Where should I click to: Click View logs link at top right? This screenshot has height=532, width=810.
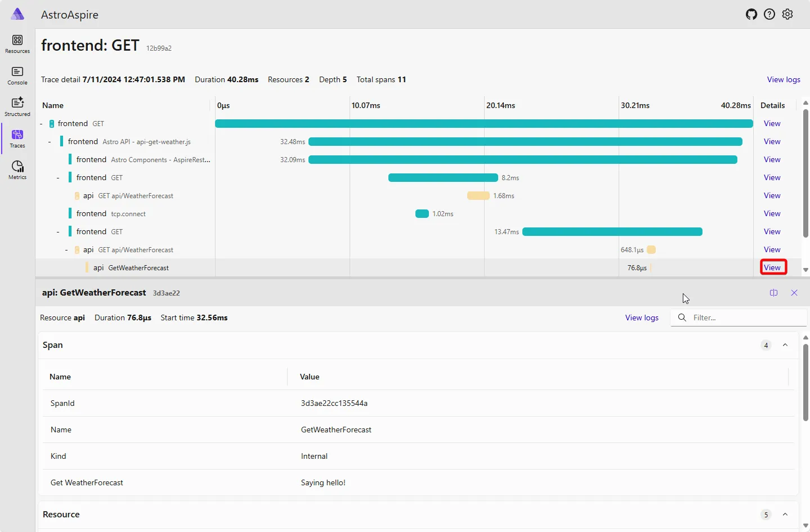[x=784, y=79]
